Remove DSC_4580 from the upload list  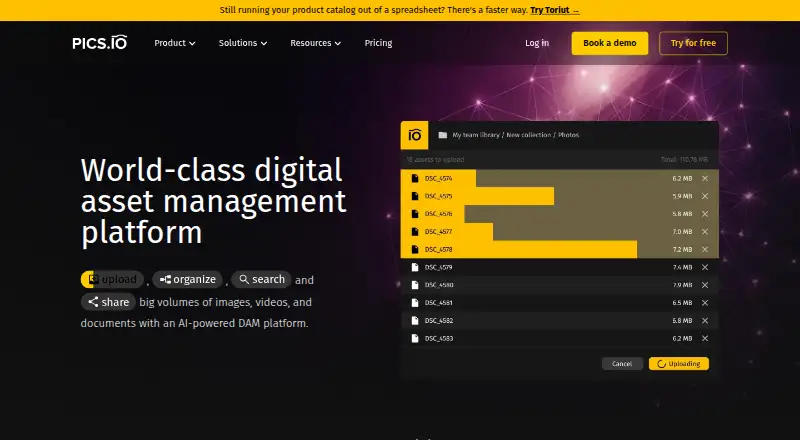coord(705,285)
